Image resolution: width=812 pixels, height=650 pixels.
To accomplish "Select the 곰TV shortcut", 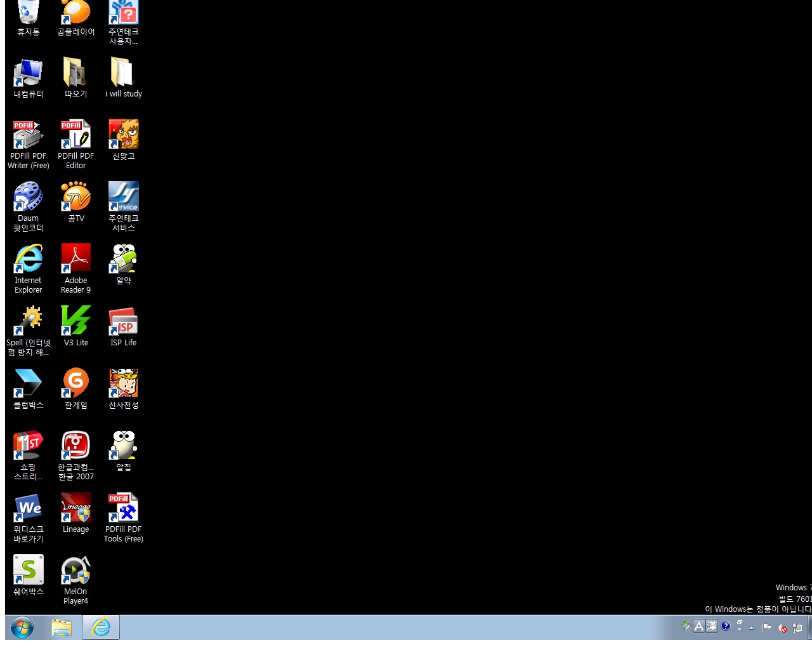I will (75, 202).
